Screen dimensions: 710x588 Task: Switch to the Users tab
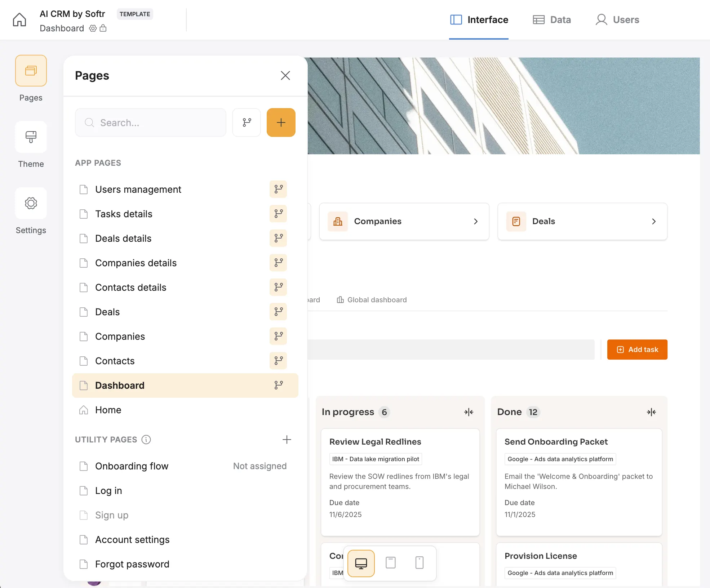[x=617, y=19]
